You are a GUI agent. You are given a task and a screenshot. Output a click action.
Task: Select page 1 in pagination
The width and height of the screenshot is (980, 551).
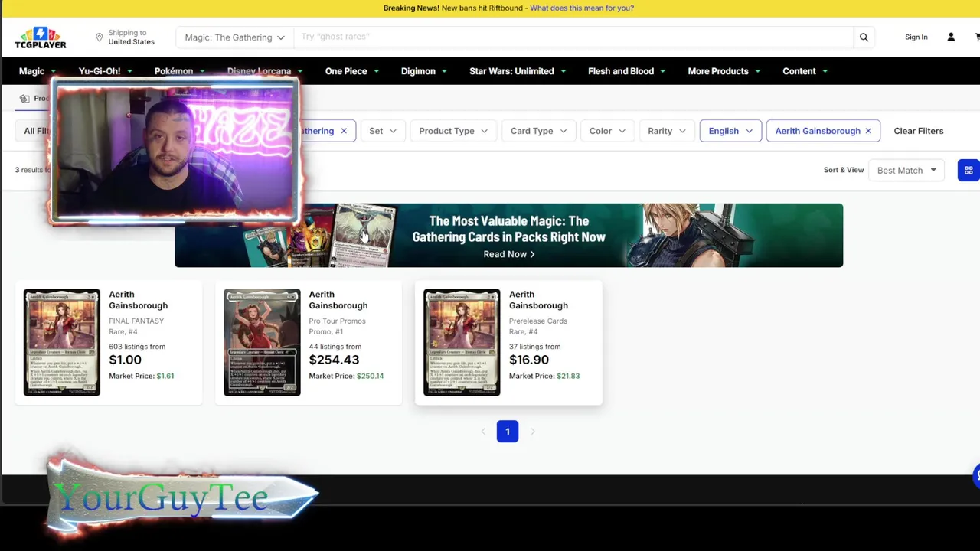(x=507, y=432)
